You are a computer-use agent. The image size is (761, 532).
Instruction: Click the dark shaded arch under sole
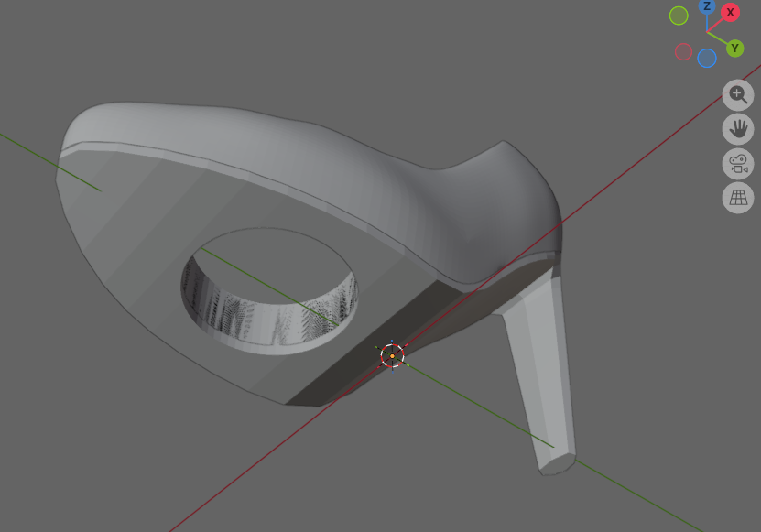[x=366, y=357]
